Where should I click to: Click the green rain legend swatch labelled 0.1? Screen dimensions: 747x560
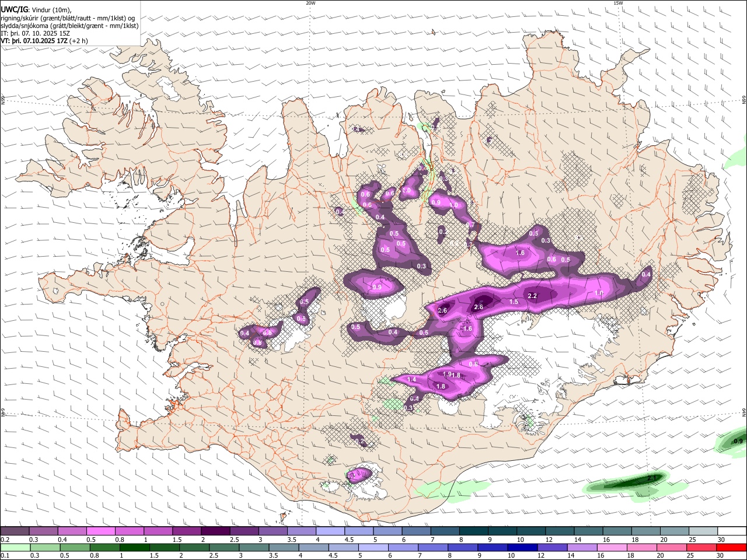(x=15, y=547)
